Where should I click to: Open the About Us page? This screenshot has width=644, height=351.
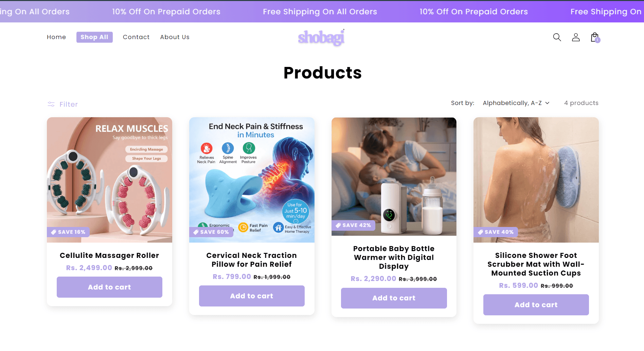click(x=175, y=37)
